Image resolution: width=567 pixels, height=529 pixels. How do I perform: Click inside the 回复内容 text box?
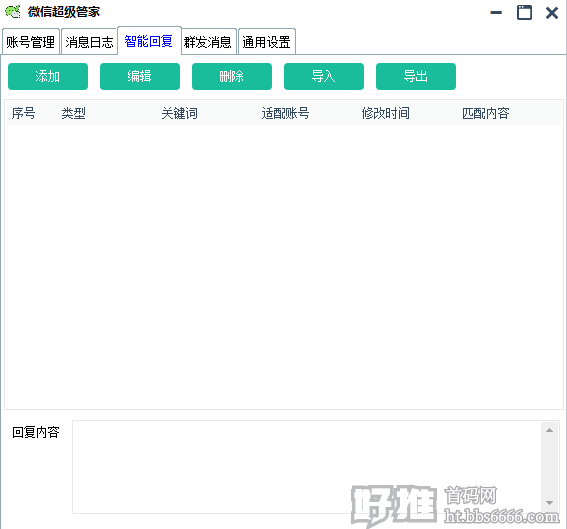[x=307, y=466]
